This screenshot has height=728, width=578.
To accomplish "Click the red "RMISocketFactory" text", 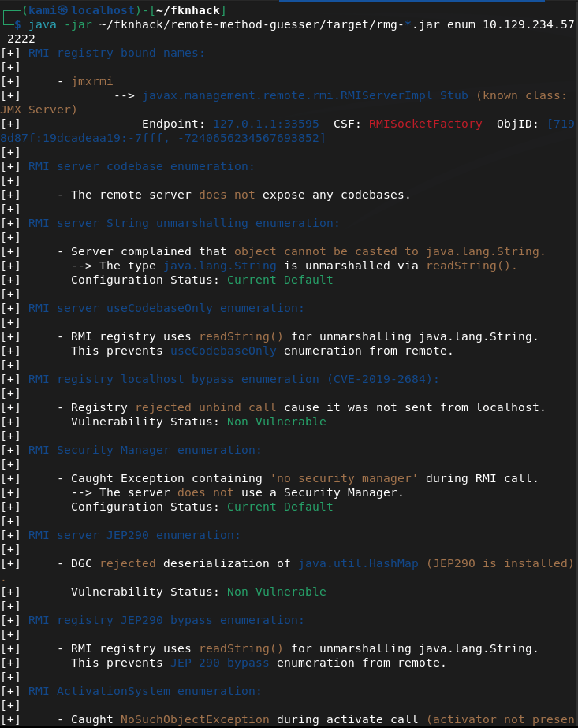I will pos(425,124).
